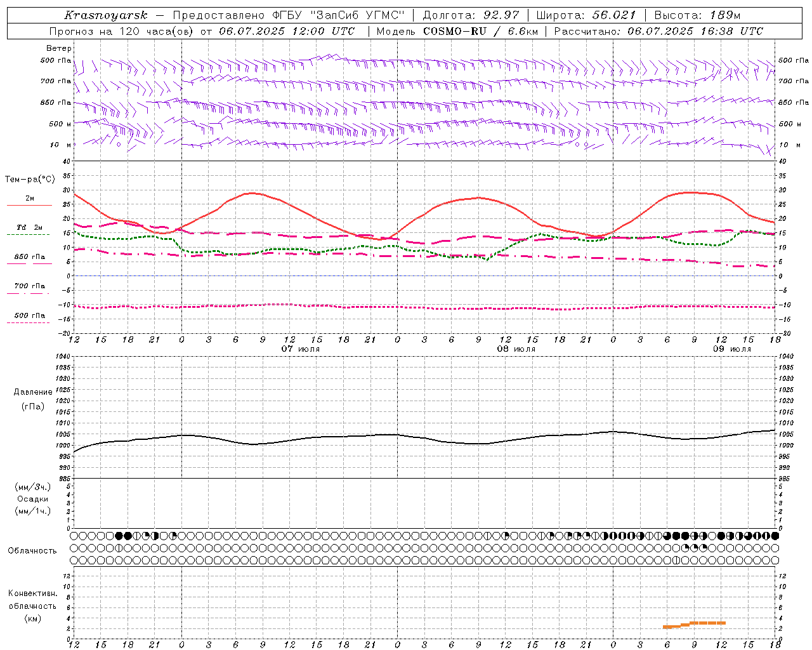Click the "500 м" wind level label at left

click(x=60, y=124)
